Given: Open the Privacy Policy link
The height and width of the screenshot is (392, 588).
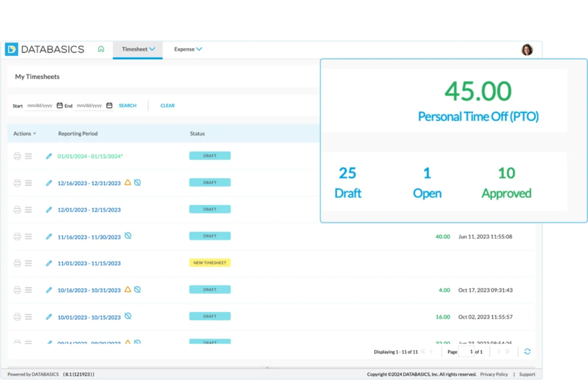Looking at the screenshot, I should coord(494,374).
